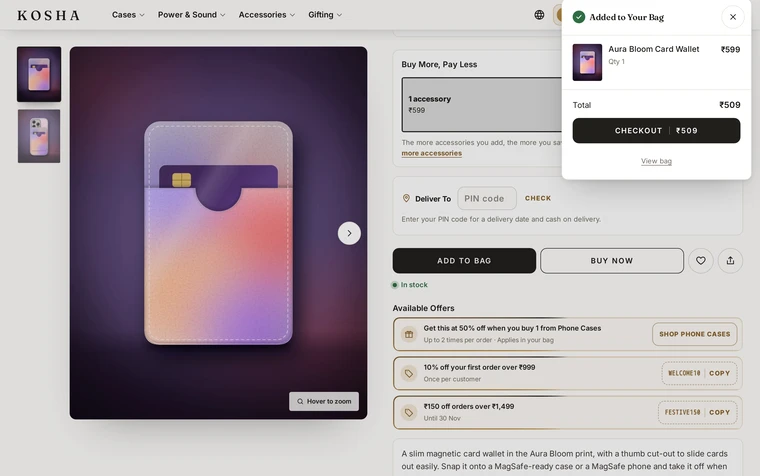Viewport: 760px width, 476px height.
Task: Click the 'In stock' status text
Action: tap(414, 285)
